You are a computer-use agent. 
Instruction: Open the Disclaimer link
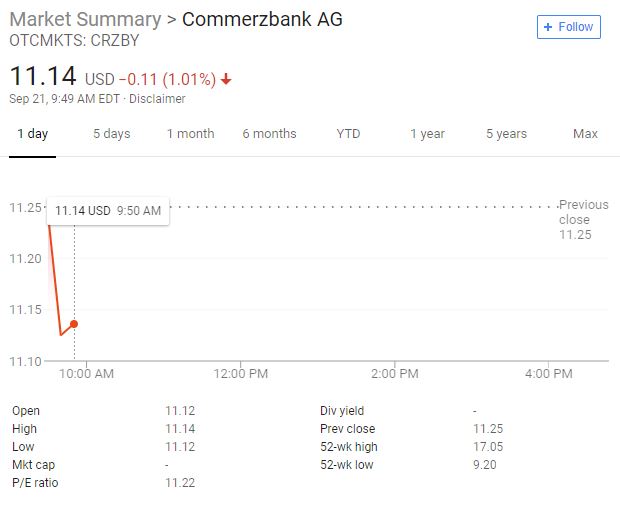[x=160, y=99]
